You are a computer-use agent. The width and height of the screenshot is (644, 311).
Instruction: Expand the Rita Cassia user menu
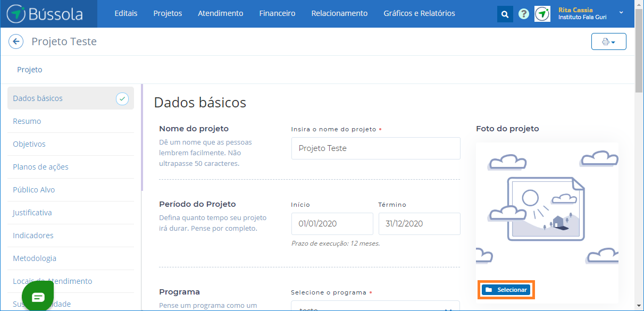click(x=621, y=13)
